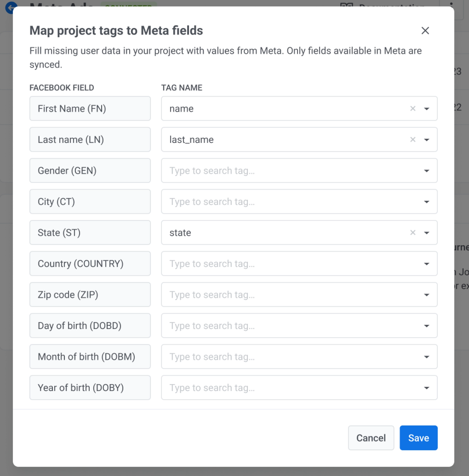Select the Last name (LN) field box
Screen dimensions: 469x476
[90, 139]
